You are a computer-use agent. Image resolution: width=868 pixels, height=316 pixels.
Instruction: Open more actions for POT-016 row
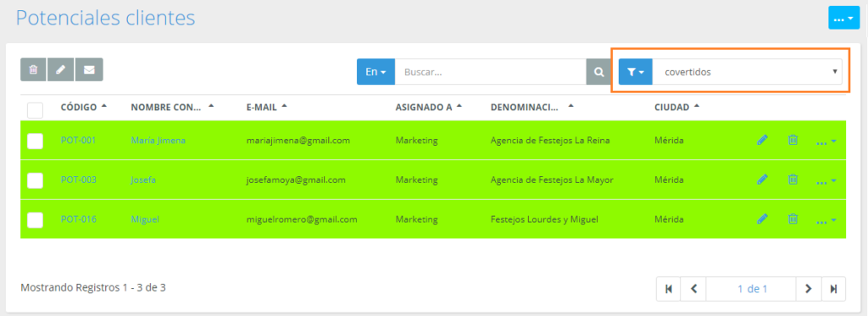click(826, 220)
